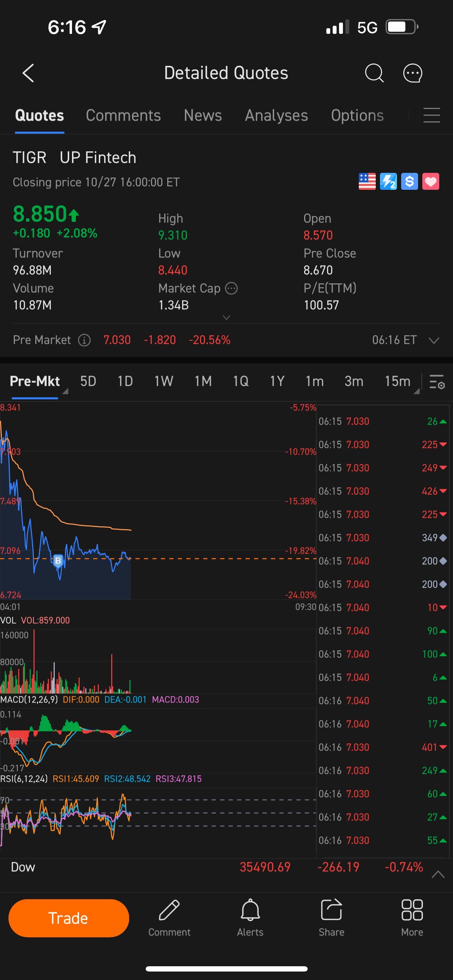Screen dimensions: 453x980
Task: Open Market Cap more info icon
Action: pyautogui.click(x=231, y=288)
